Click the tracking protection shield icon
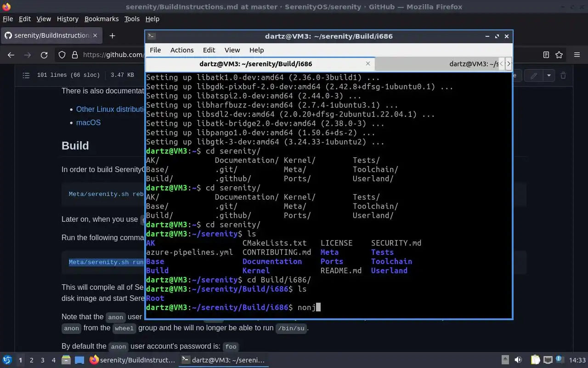The width and height of the screenshot is (588, 368). (x=62, y=55)
